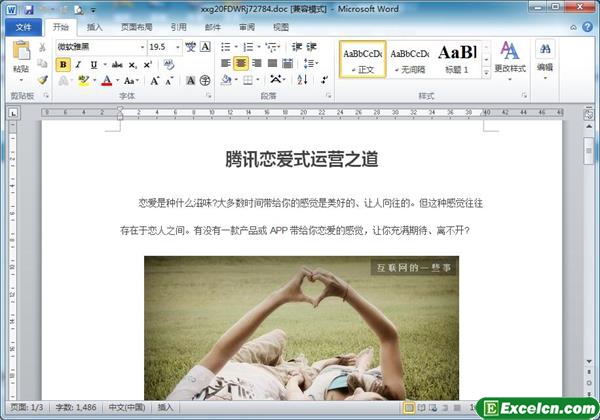600x420 pixels.
Task: Open the font size dropdown
Action: point(178,47)
